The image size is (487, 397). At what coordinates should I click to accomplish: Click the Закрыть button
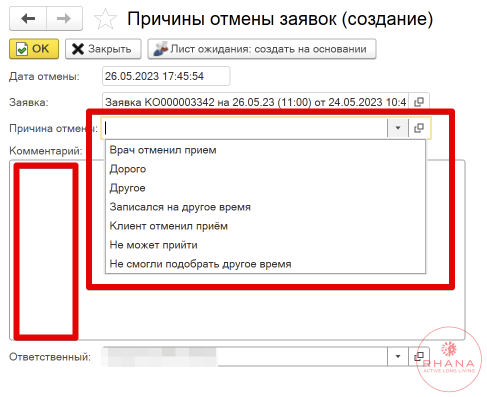point(103,49)
